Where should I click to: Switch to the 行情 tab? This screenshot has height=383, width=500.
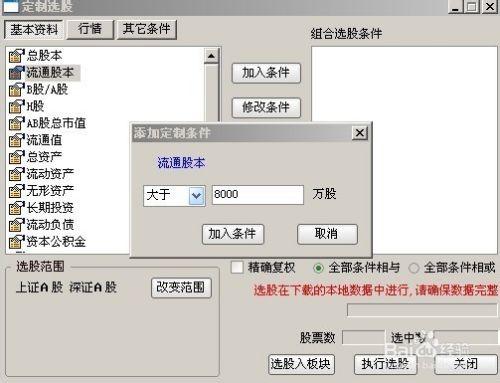coord(90,29)
